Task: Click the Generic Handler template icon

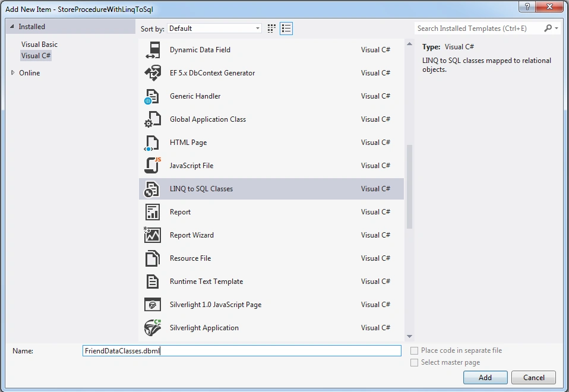Action: click(151, 96)
